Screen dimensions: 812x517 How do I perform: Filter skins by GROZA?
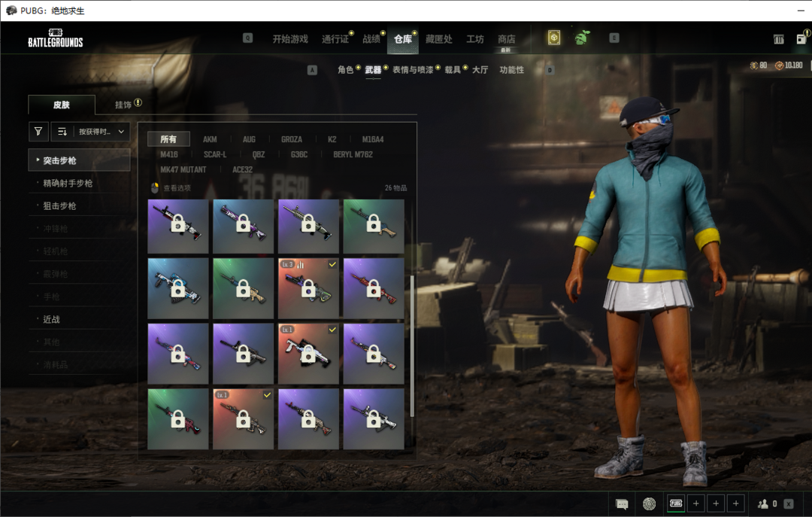pyautogui.click(x=292, y=139)
